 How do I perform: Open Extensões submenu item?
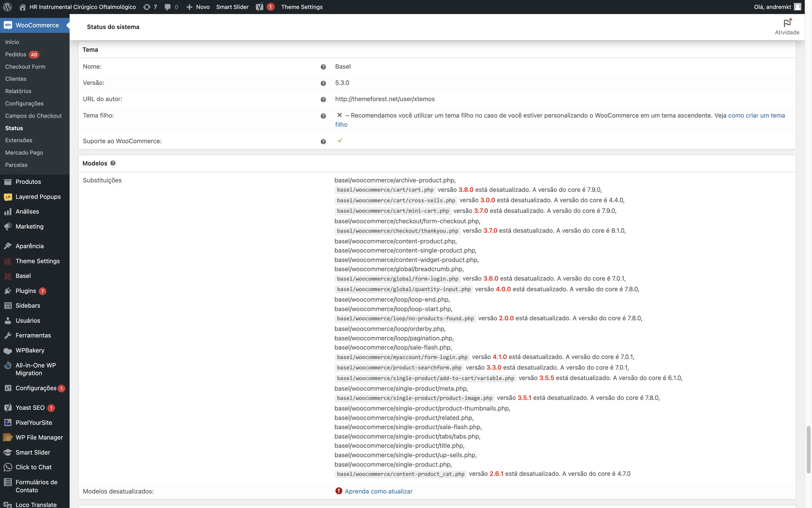coord(18,140)
